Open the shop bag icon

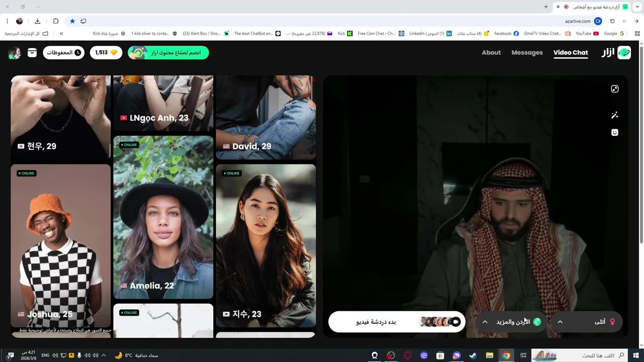click(32, 52)
